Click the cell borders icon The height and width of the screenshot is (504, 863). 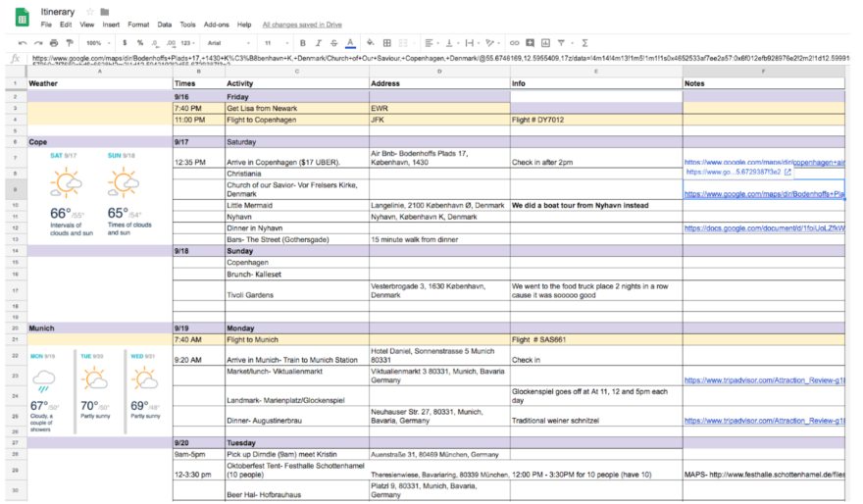tap(387, 43)
